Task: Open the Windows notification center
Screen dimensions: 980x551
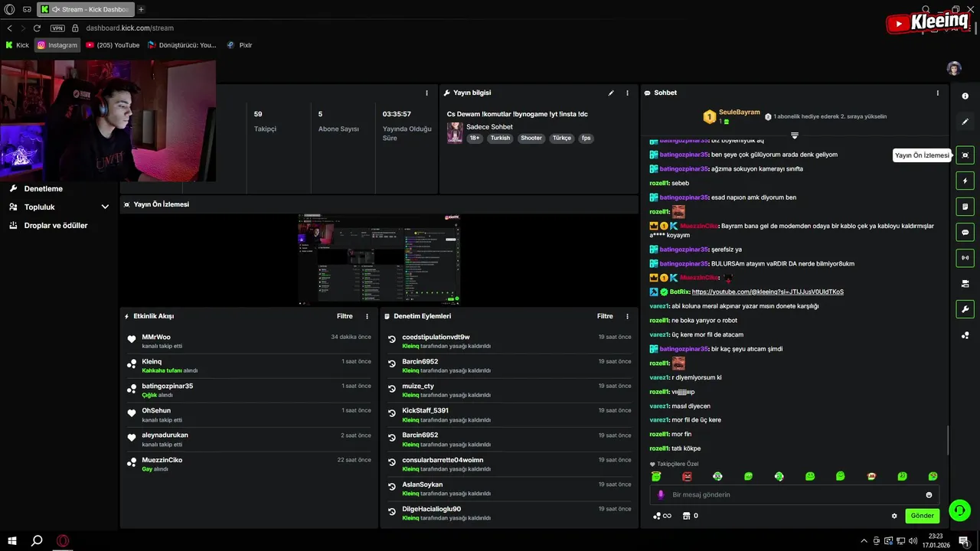Action: point(963,541)
